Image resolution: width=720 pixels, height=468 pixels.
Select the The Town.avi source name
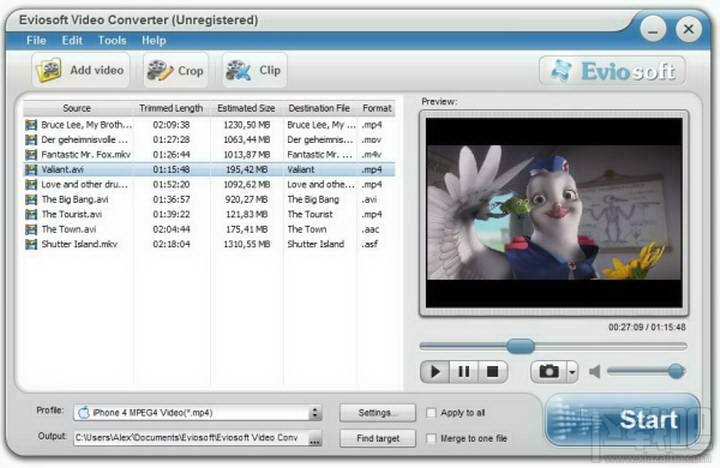(69, 229)
